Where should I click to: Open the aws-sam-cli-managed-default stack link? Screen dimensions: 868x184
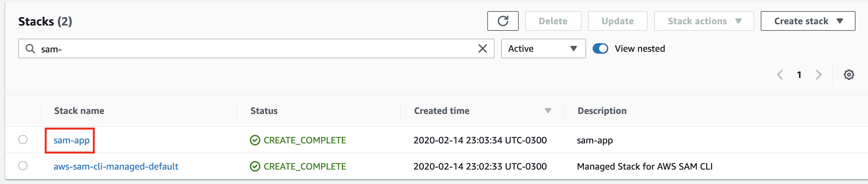pos(115,166)
